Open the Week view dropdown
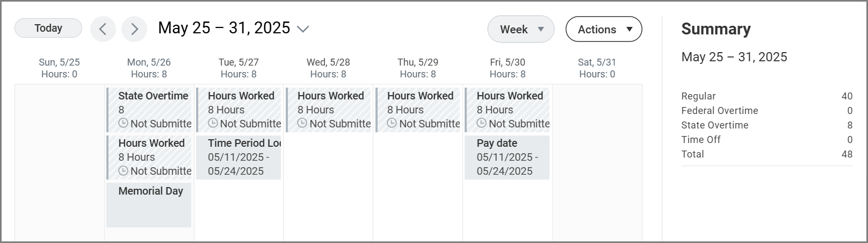Image resolution: width=868 pixels, height=243 pixels. [x=520, y=29]
